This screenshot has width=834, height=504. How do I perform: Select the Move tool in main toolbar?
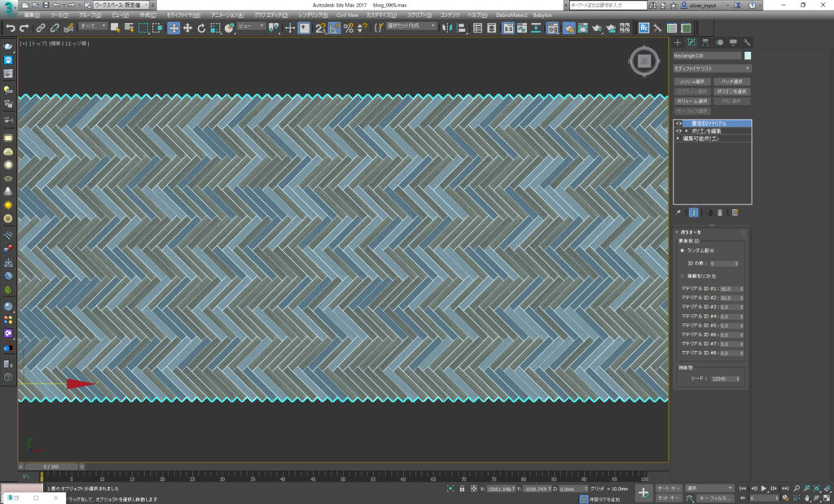173,28
